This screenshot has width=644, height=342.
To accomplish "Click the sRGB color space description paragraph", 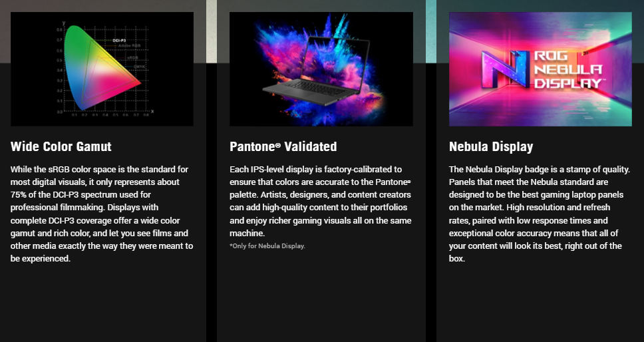I will (102, 214).
